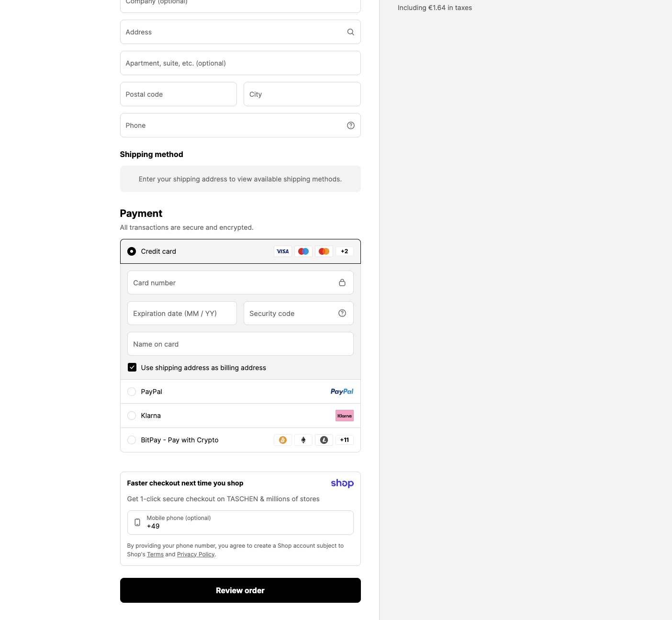This screenshot has width=672, height=620.
Task: Click the PayPal logo
Action: [x=342, y=392]
